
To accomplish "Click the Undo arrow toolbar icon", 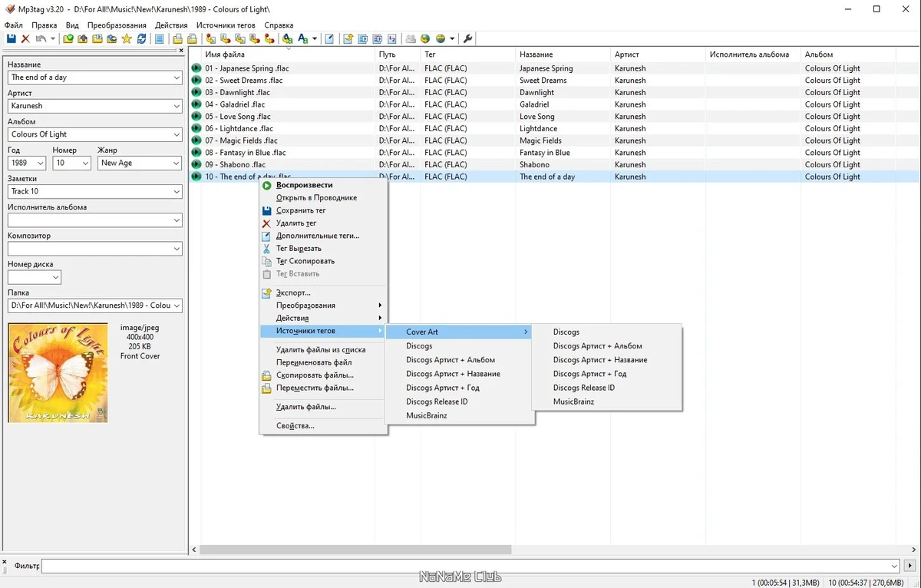I will pos(41,38).
